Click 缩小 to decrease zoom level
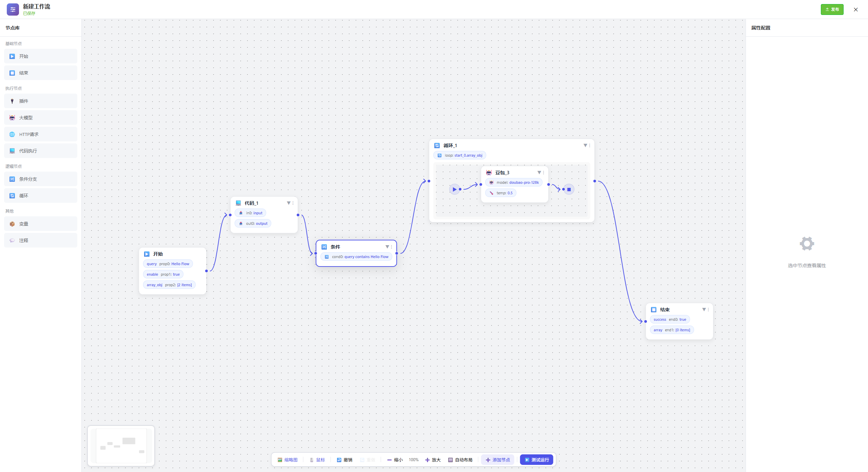The image size is (868, 472). tap(395, 460)
